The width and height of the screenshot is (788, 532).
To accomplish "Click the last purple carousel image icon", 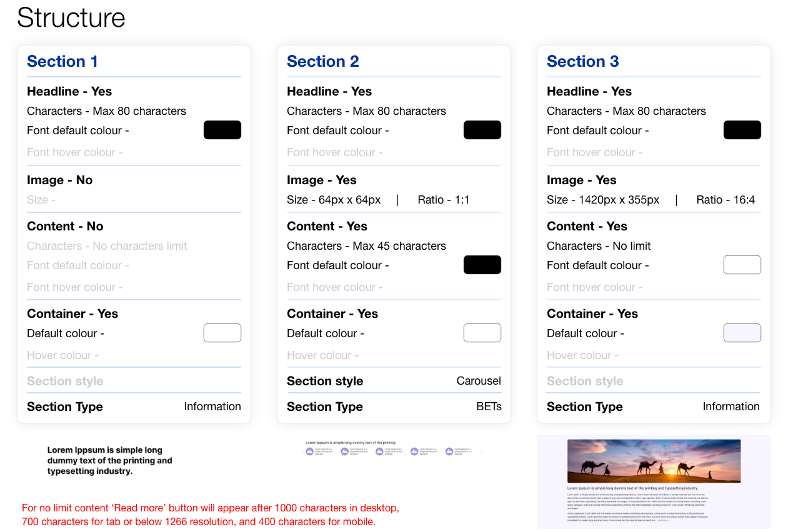I will pyautogui.click(x=449, y=451).
